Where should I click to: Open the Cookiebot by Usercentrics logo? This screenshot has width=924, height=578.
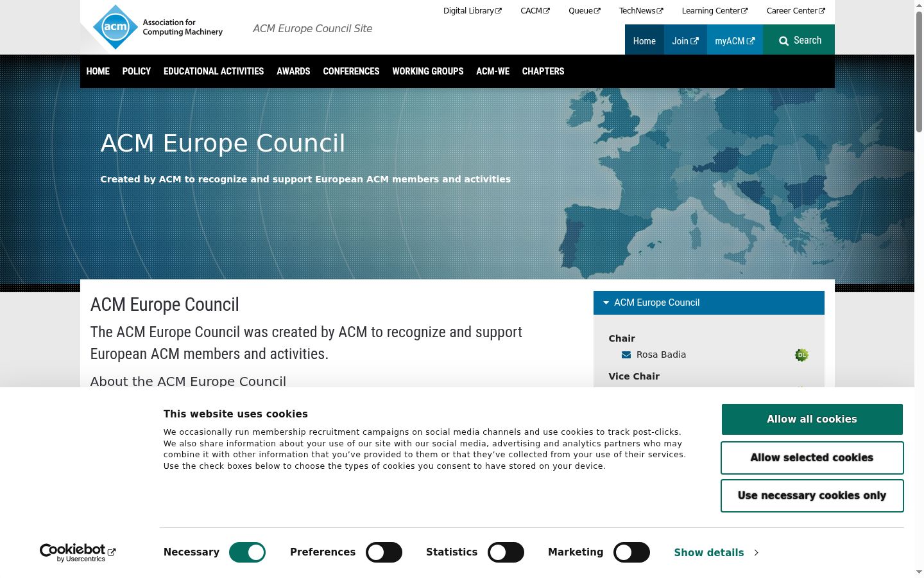click(x=78, y=552)
